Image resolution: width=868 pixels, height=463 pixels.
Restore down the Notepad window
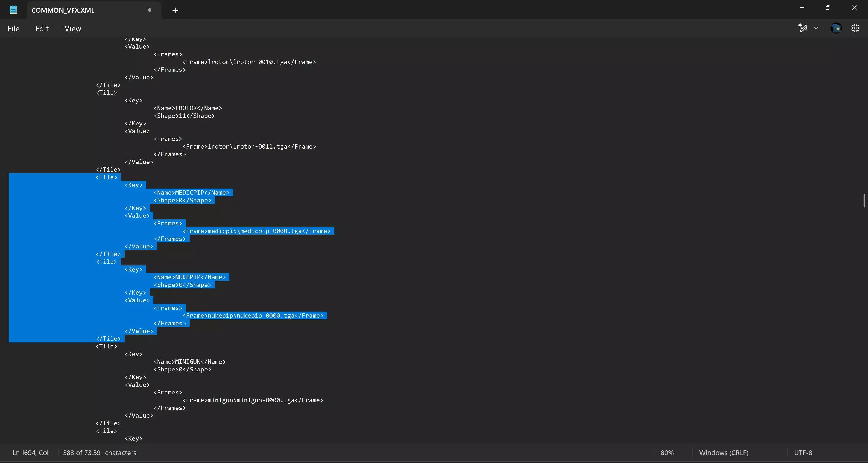click(828, 8)
